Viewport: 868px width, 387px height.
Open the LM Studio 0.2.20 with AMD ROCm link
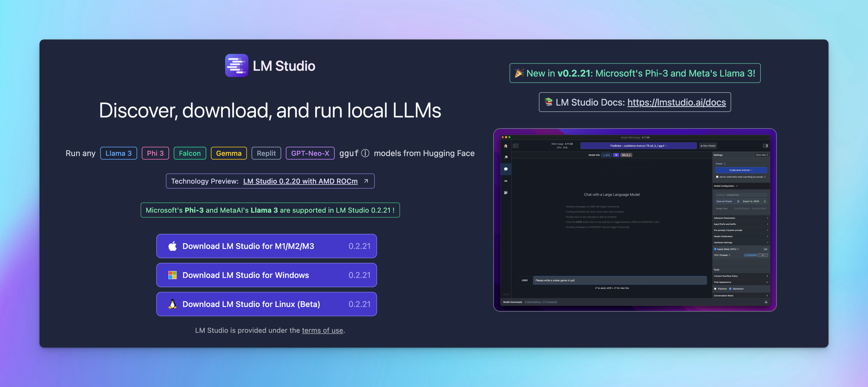[x=300, y=181]
